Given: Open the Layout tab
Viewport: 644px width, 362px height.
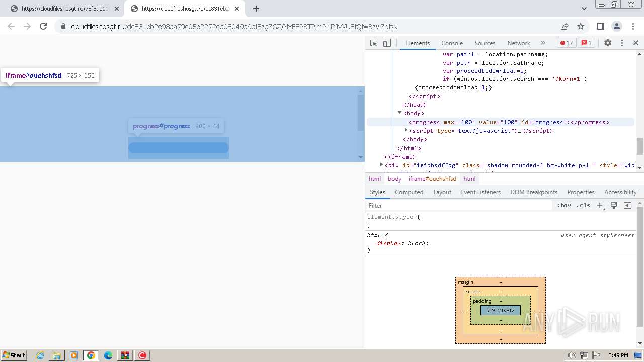Looking at the screenshot, I should pos(442,192).
